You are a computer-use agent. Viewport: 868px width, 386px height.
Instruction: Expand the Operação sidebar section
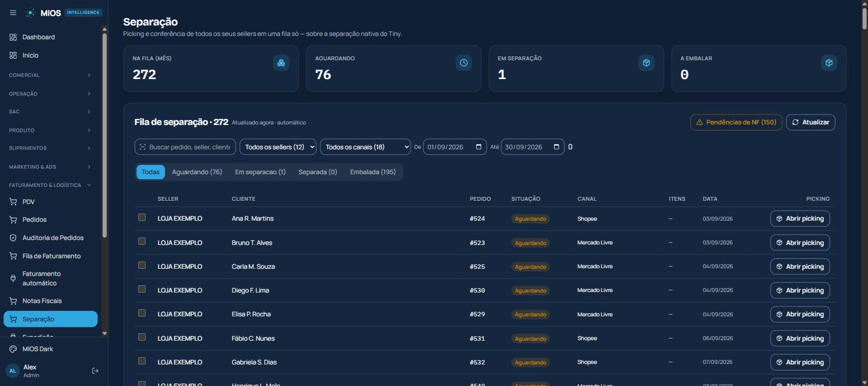click(x=50, y=93)
